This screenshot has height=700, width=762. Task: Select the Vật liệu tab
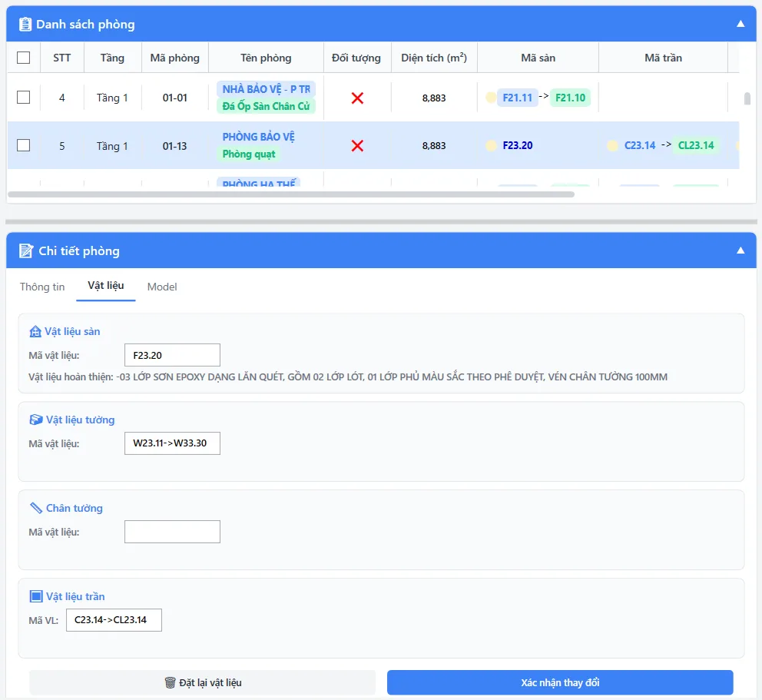click(x=106, y=286)
